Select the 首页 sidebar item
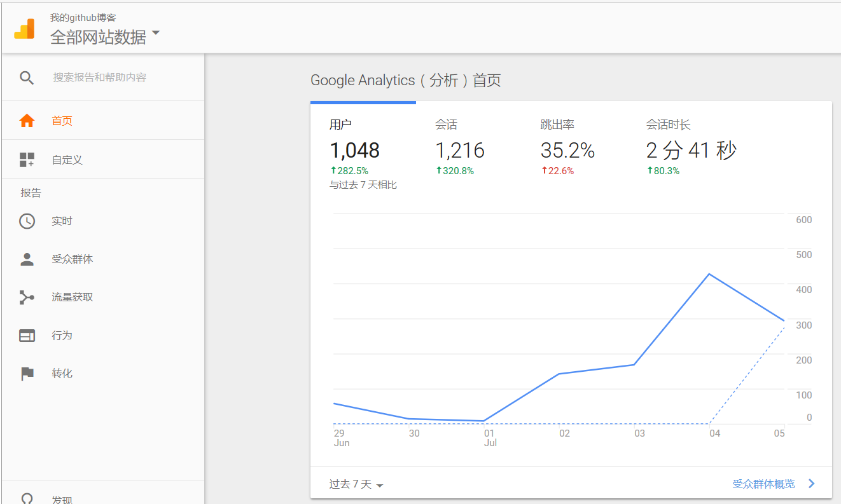The width and height of the screenshot is (841, 504). (x=103, y=121)
